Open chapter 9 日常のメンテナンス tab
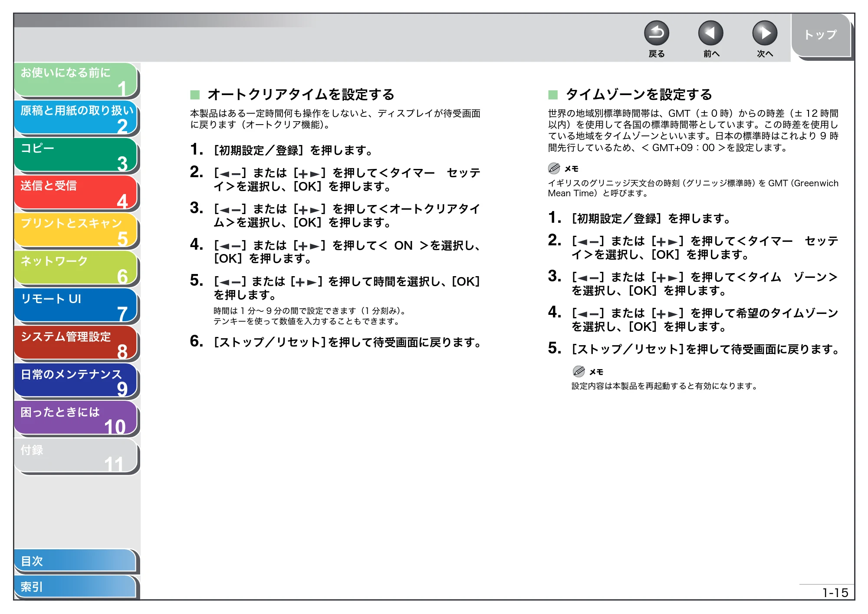The width and height of the screenshot is (868, 614). click(x=76, y=381)
